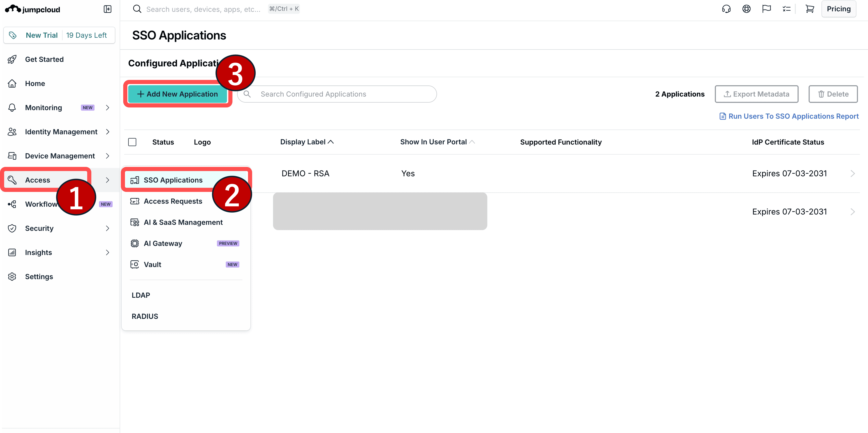Screen dimensions: 868x433
Task: Click the Security shield icon
Action: point(12,229)
